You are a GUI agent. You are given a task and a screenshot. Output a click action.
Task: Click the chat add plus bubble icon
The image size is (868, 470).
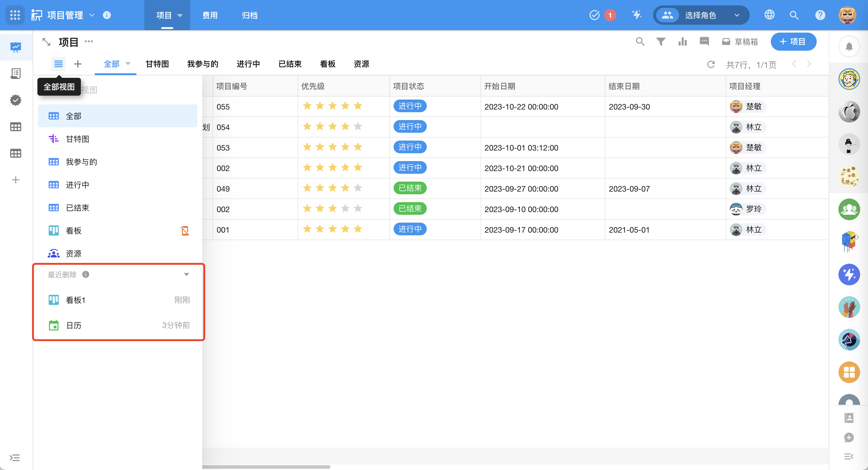849,438
